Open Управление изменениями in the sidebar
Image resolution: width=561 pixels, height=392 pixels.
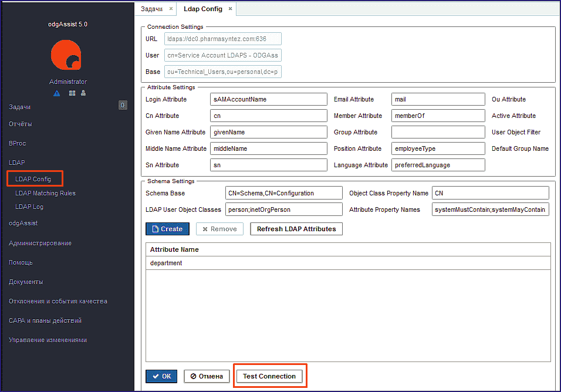pos(48,340)
